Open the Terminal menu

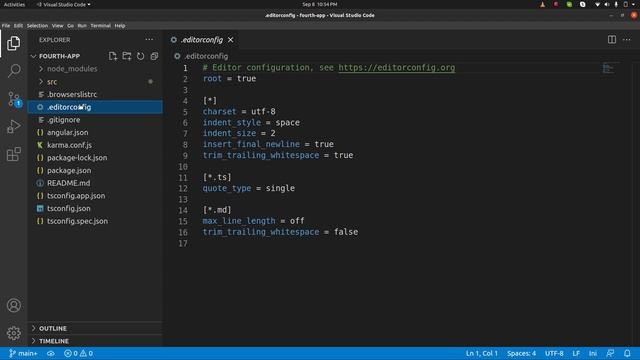pos(100,25)
